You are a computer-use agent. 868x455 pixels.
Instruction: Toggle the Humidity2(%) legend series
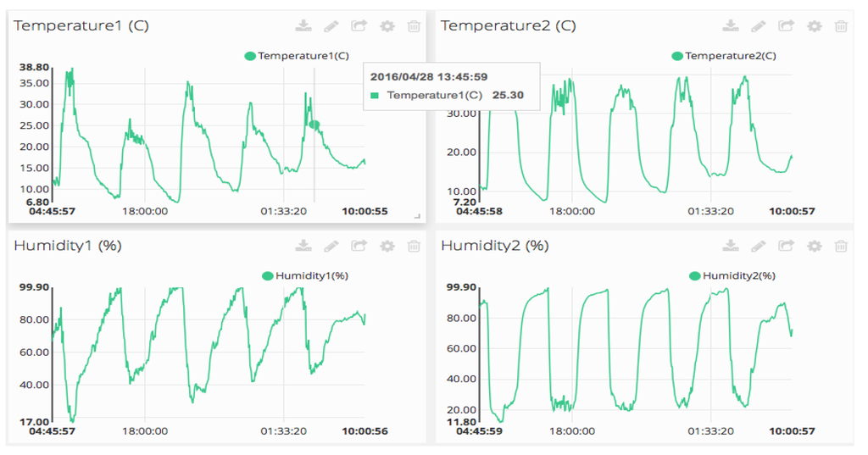732,275
